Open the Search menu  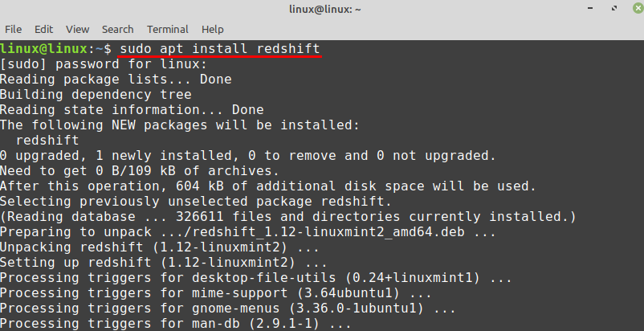118,29
